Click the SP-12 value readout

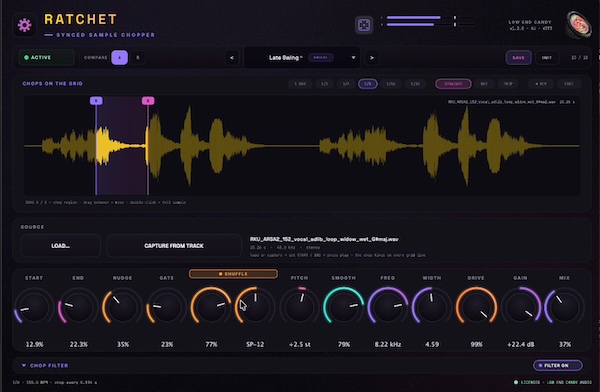tap(255, 345)
